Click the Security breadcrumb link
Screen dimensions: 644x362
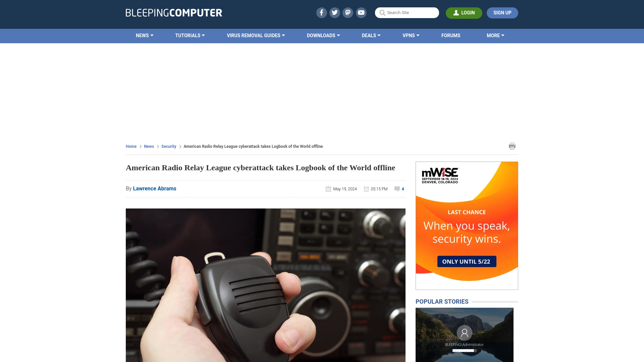(x=168, y=146)
